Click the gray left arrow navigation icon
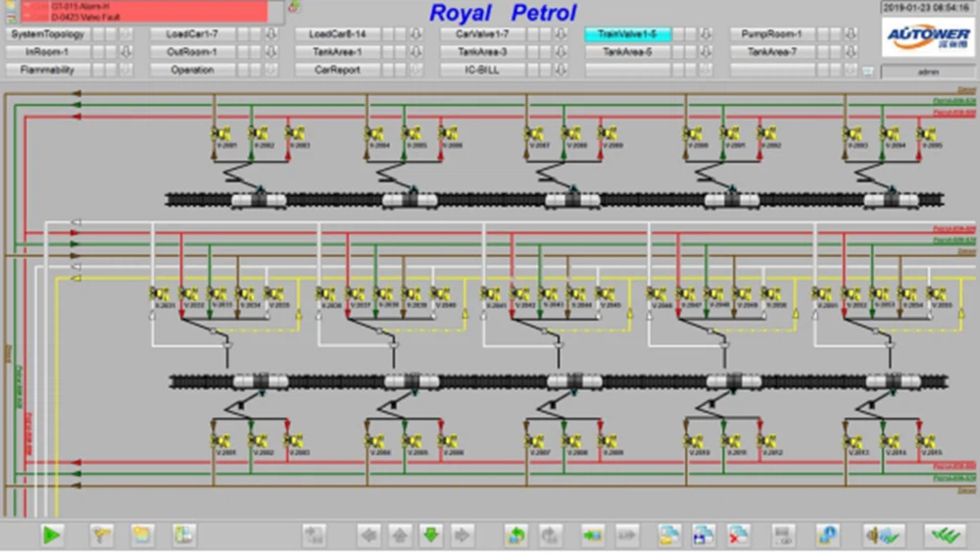 [x=369, y=535]
